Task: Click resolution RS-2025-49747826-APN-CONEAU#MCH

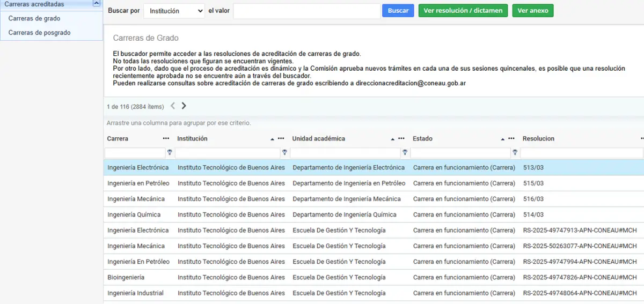Action: pyautogui.click(x=580, y=277)
